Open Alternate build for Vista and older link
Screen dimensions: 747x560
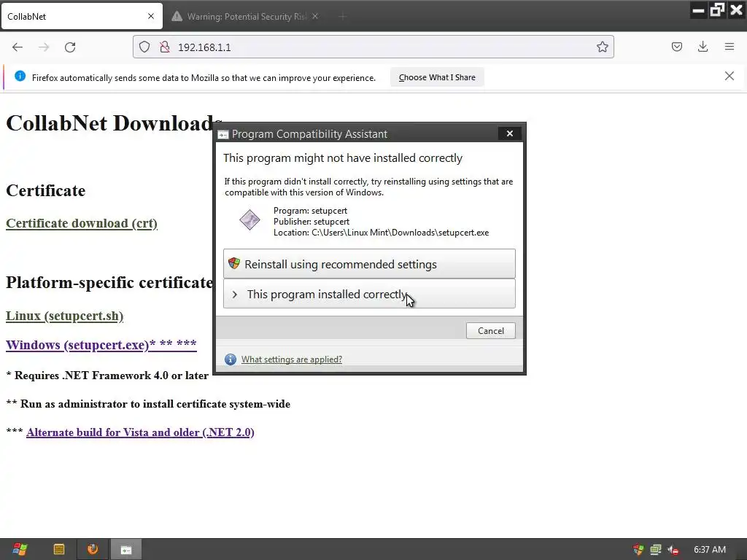pos(140,432)
